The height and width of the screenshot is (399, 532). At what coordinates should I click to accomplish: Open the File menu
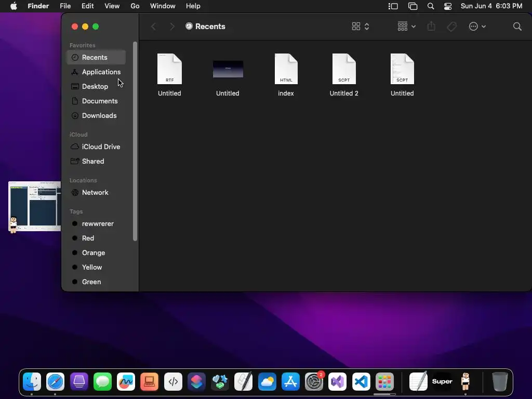pyautogui.click(x=65, y=6)
